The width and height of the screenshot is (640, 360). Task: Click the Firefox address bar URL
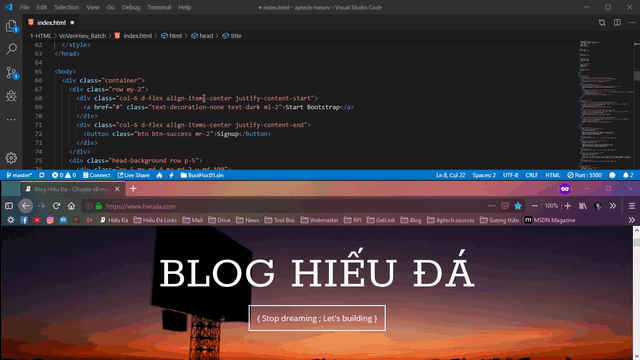140,207
